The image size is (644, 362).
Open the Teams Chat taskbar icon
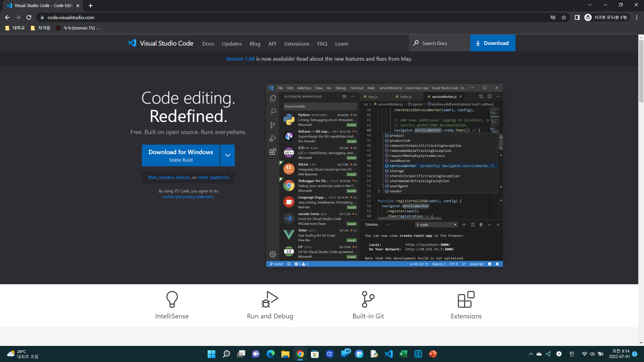[256, 354]
